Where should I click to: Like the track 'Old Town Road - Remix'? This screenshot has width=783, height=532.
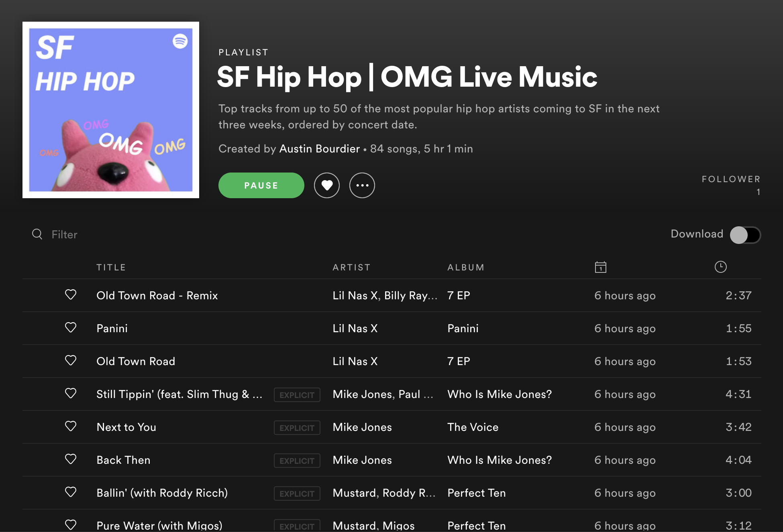pyautogui.click(x=71, y=295)
